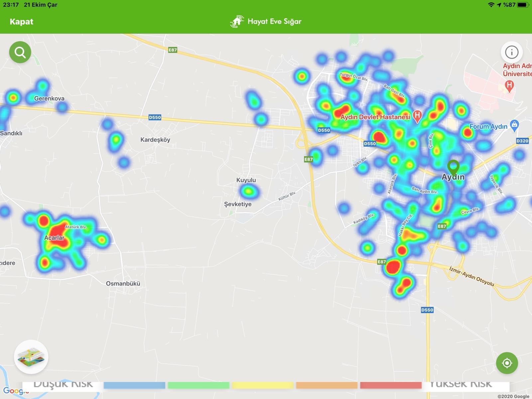
Task: Tap the Gerenkova village label
Action: (49, 98)
